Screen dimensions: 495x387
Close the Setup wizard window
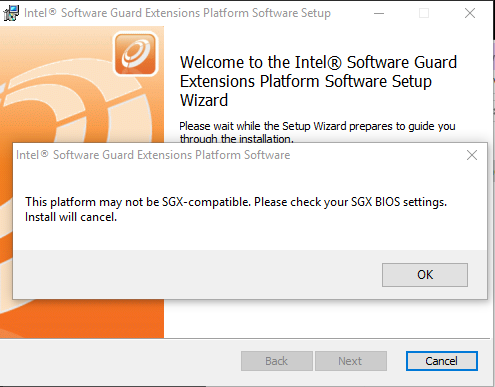click(470, 13)
